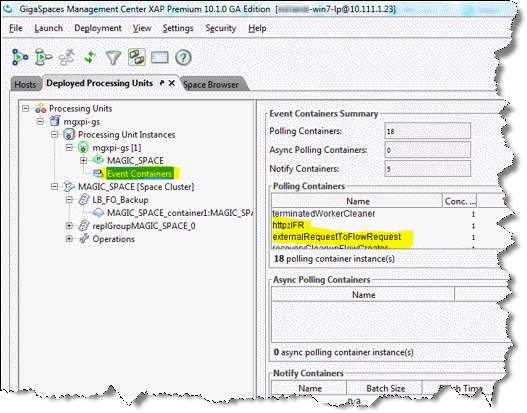Collapse the Processing Units root node

[26, 108]
